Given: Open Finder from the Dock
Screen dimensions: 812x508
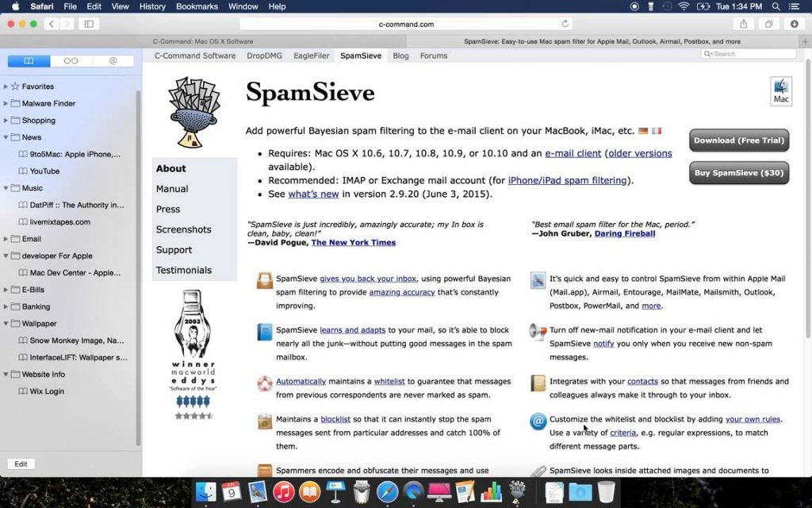Looking at the screenshot, I should 205,491.
